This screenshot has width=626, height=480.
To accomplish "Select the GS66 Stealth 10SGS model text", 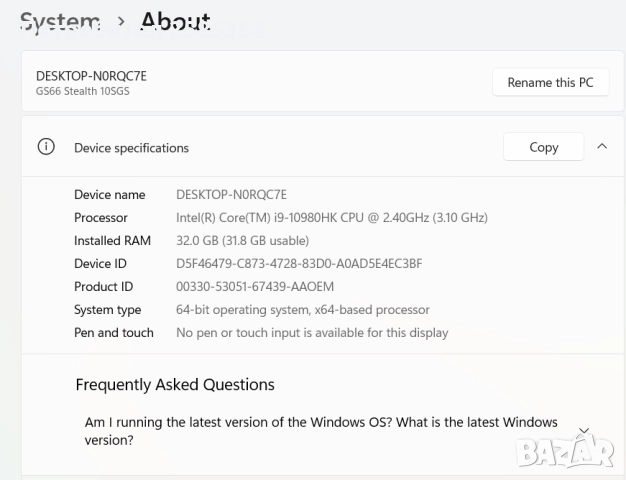I will tap(83, 91).
